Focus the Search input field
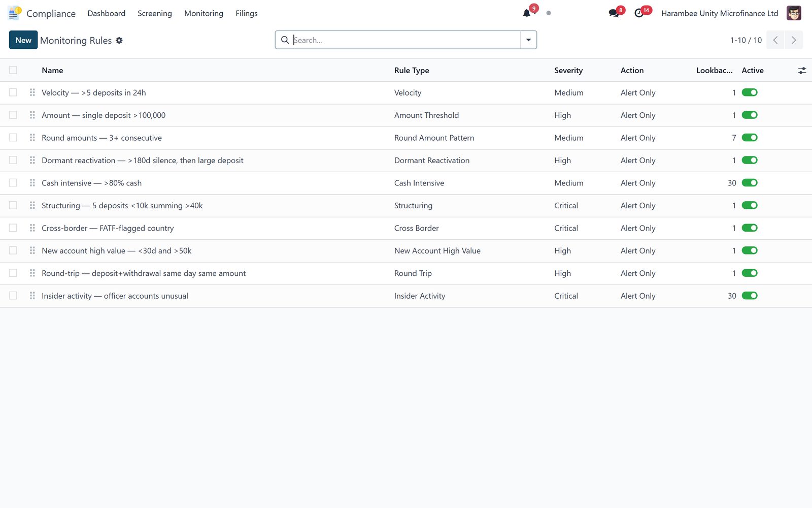 [x=406, y=40]
